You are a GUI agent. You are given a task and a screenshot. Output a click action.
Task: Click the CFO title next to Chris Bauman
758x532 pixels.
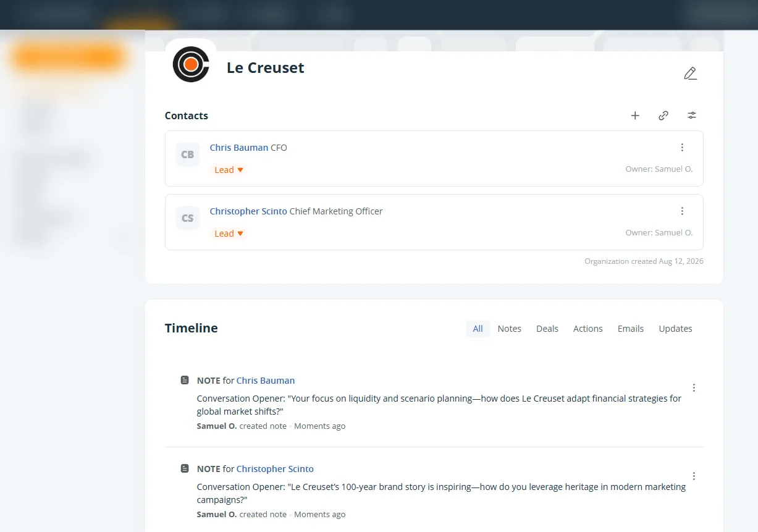279,148
